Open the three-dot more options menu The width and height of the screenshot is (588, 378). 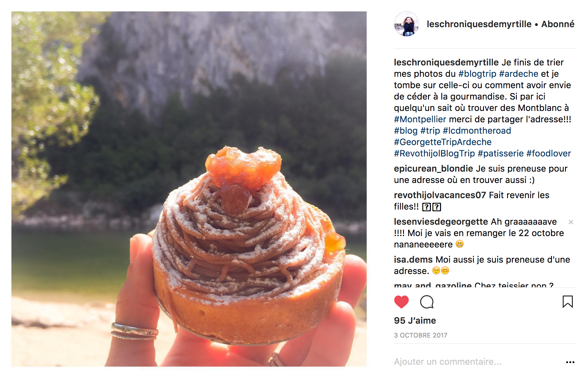(570, 362)
